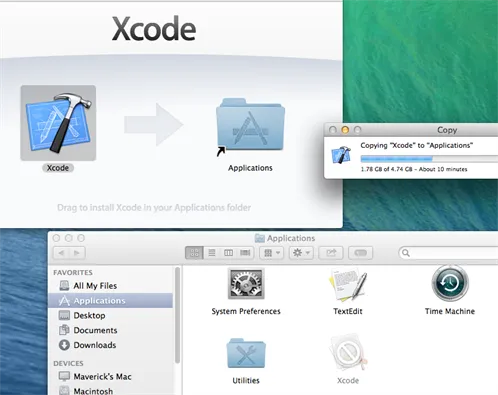
Task: Click the Finder edit tags button
Action: 360,253
